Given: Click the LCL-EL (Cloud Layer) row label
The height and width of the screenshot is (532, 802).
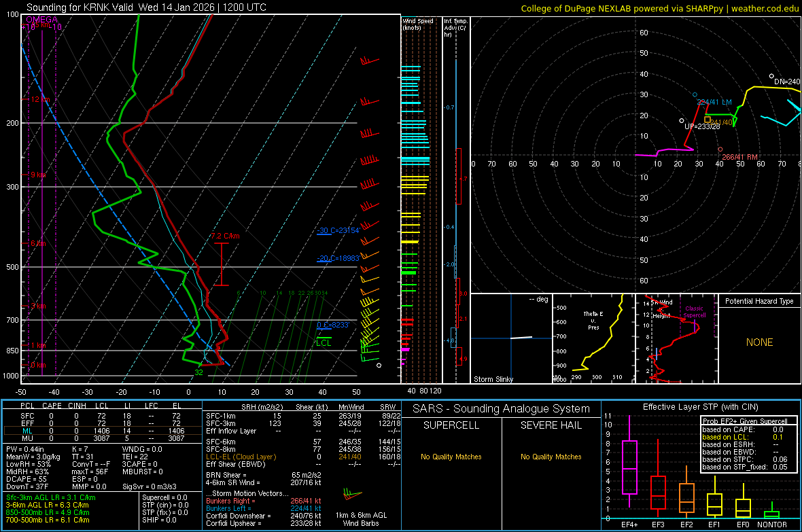Looking at the screenshot, I should [241, 457].
